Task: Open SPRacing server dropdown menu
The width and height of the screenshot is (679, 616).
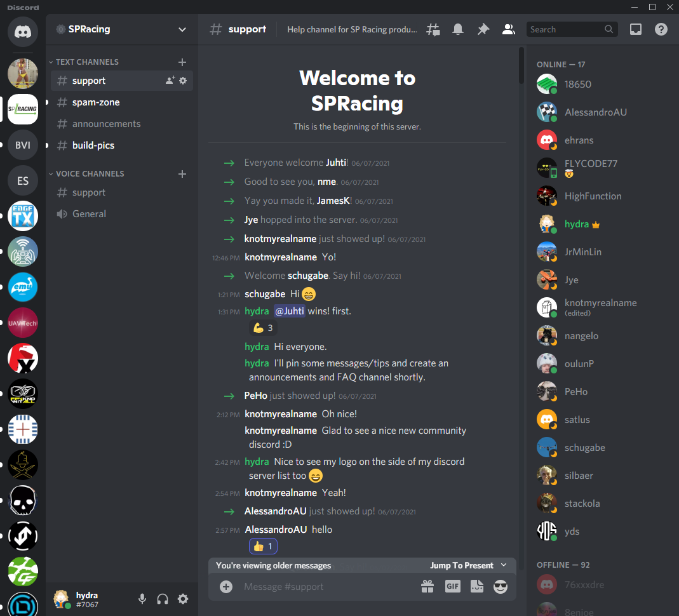Action: (182, 29)
